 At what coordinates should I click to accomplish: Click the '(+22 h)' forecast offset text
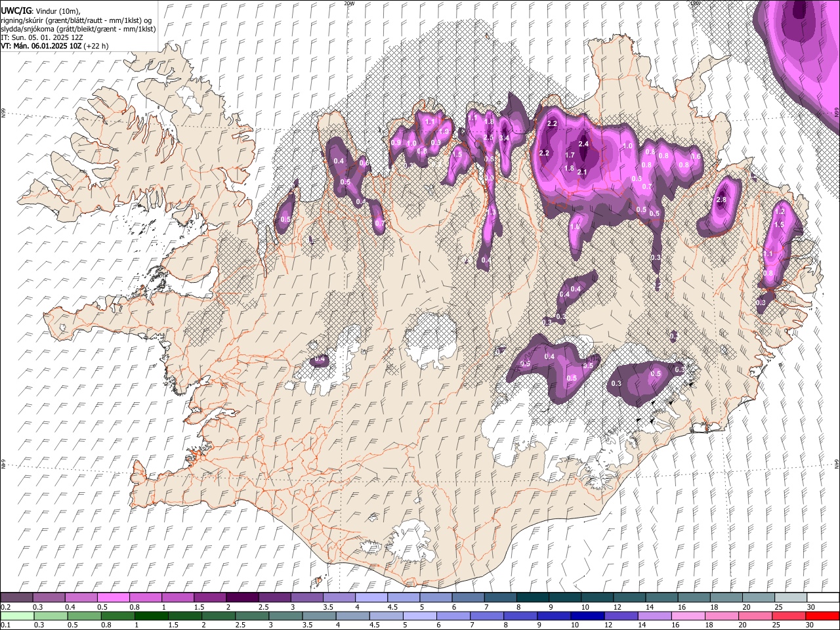pyautogui.click(x=94, y=46)
